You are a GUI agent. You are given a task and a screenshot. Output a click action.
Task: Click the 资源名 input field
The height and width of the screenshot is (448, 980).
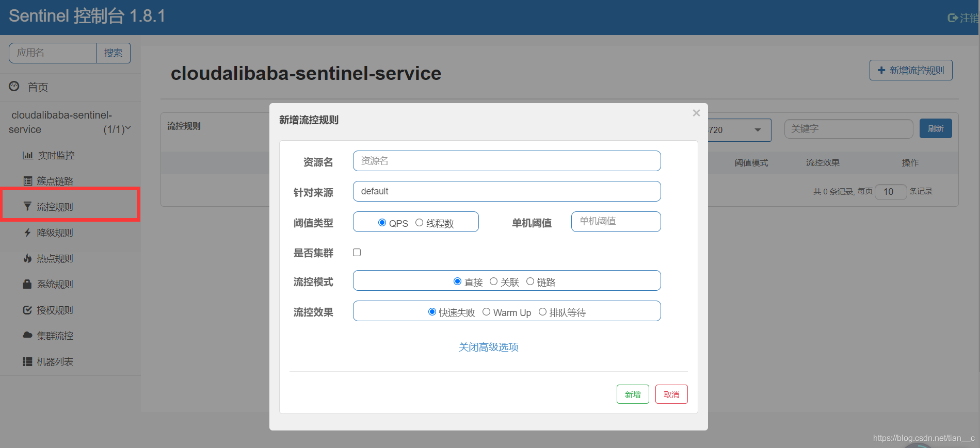[507, 161]
